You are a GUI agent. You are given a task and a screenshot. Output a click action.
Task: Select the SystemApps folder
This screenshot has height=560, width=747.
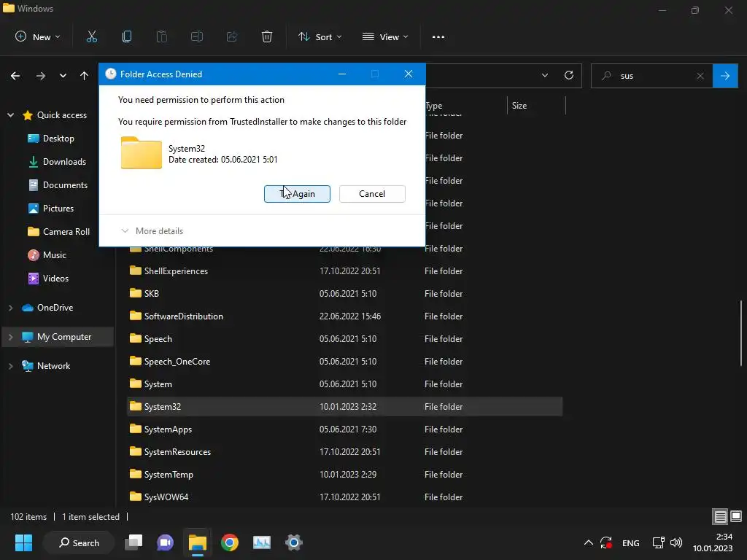345,429
